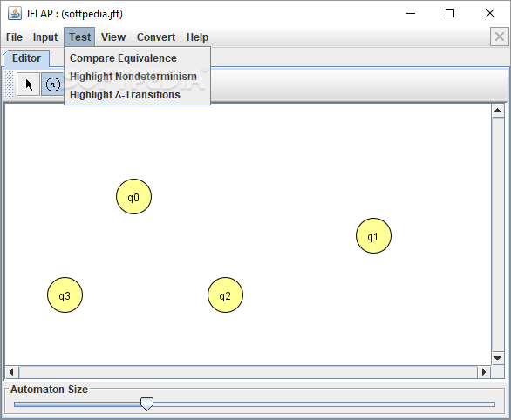Viewport: 511px width, 420px height.
Task: Select state q3 on the canvas
Action: pyautogui.click(x=65, y=295)
